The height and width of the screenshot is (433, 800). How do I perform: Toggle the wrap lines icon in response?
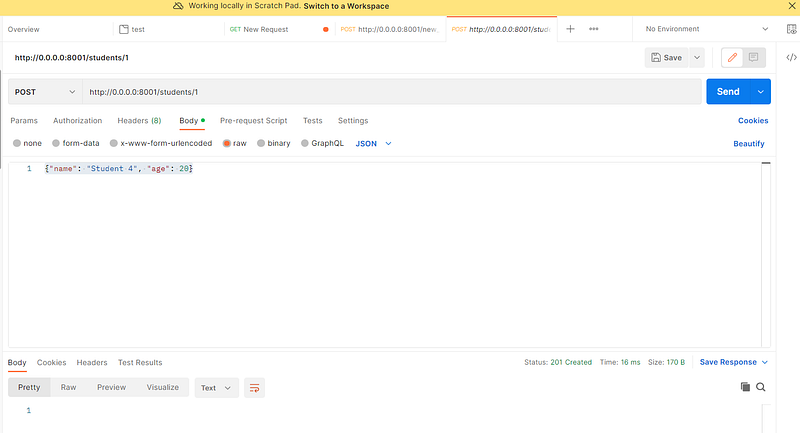coord(255,388)
